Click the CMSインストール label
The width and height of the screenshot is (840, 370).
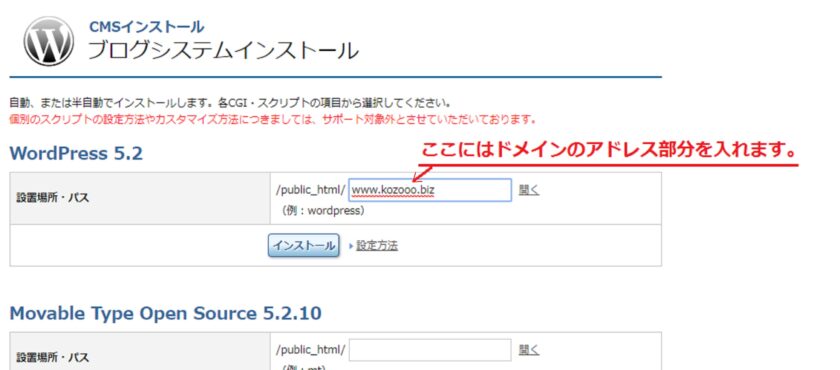146,26
